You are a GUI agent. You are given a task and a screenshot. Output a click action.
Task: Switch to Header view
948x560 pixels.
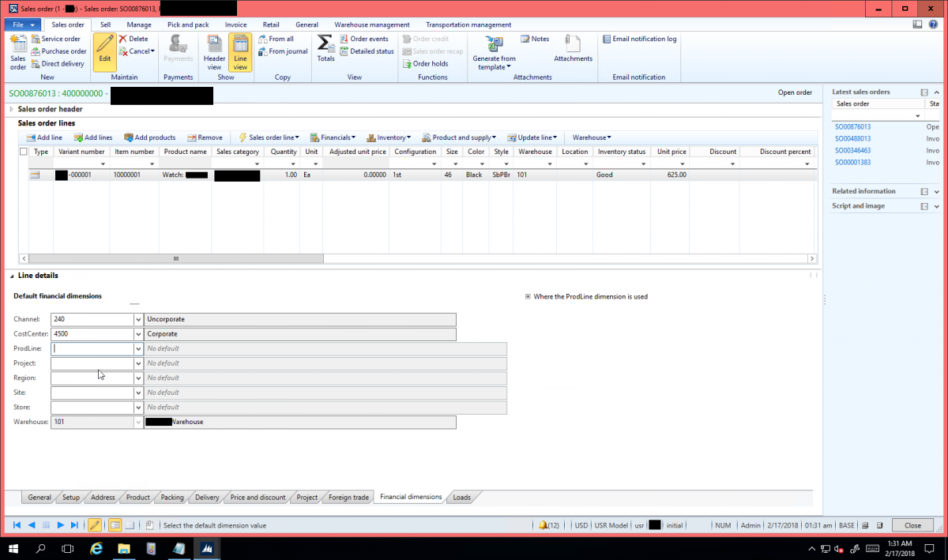(x=214, y=52)
